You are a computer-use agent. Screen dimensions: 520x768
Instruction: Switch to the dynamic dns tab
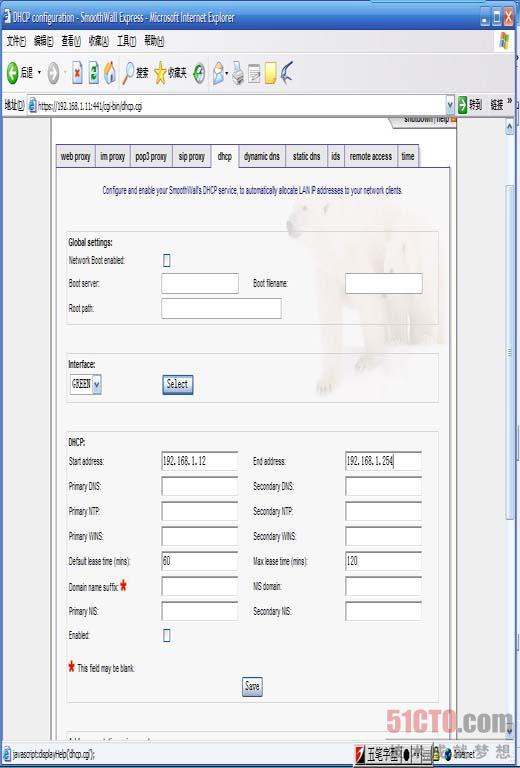click(x=262, y=157)
